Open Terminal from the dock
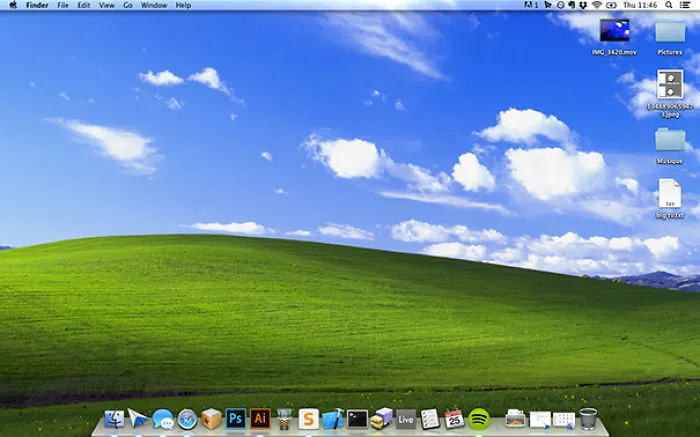 pos(357,419)
